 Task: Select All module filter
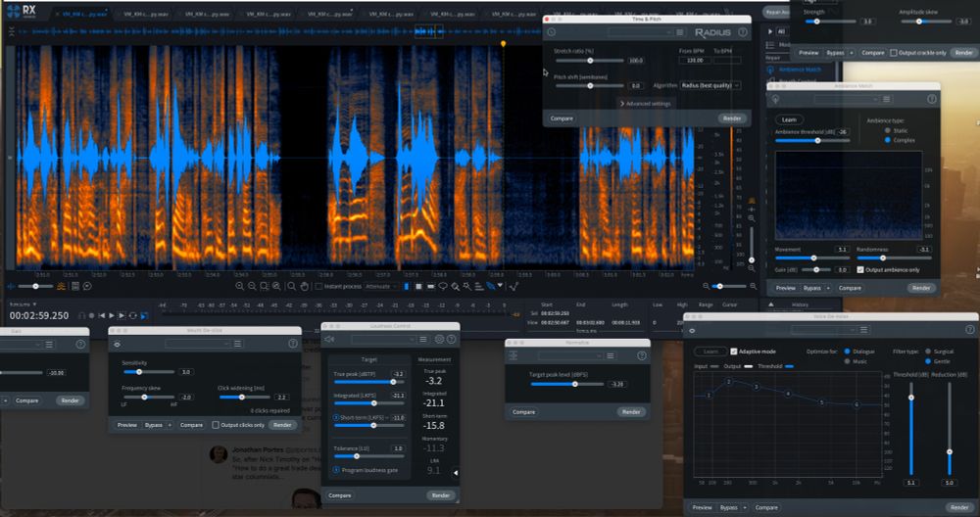pos(781,31)
